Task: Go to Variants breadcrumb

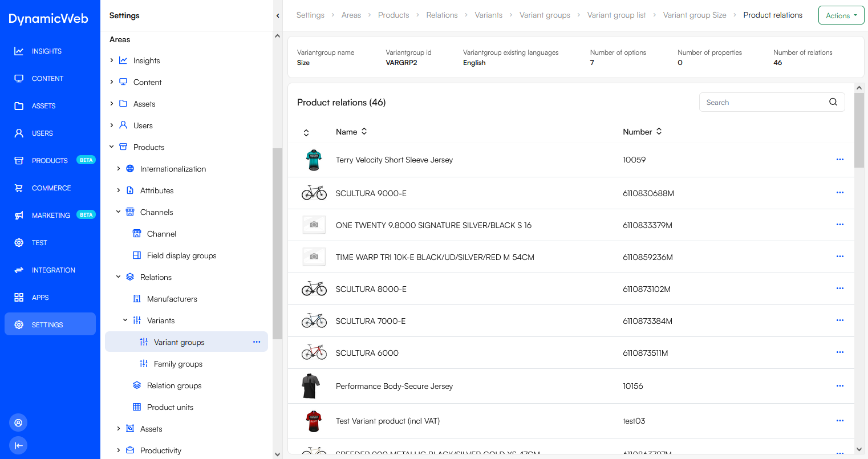Action: 489,15
